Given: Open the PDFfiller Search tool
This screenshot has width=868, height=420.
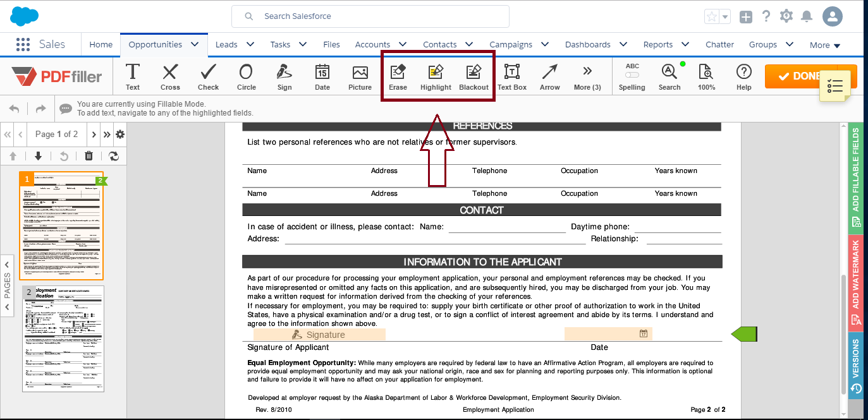Looking at the screenshot, I should click(x=669, y=77).
